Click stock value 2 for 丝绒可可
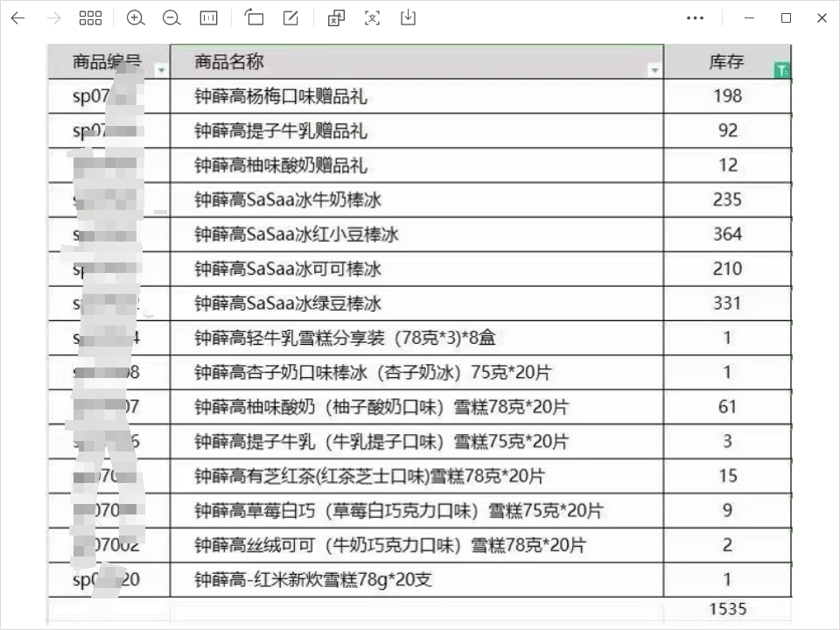Image resolution: width=840 pixels, height=630 pixels. 727,545
